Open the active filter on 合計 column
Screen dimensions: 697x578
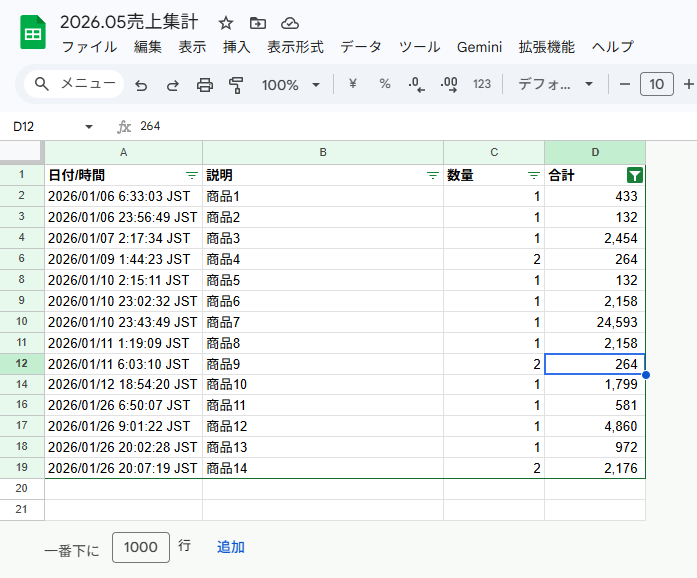pos(634,175)
